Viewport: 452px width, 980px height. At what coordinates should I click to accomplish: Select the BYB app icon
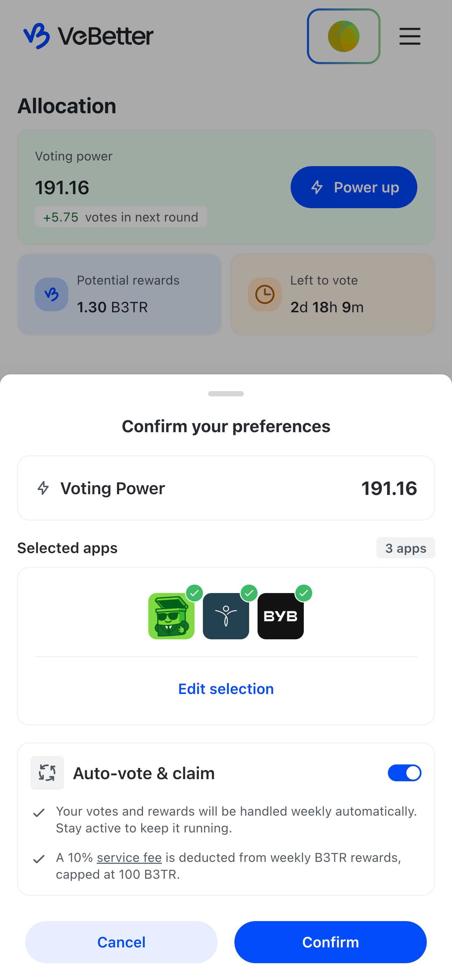[x=280, y=616]
